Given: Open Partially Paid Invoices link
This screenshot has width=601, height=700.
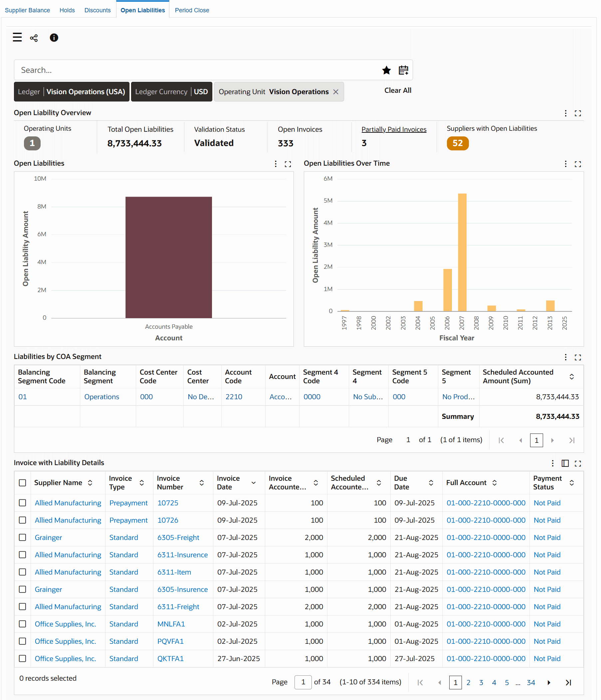Looking at the screenshot, I should [394, 129].
